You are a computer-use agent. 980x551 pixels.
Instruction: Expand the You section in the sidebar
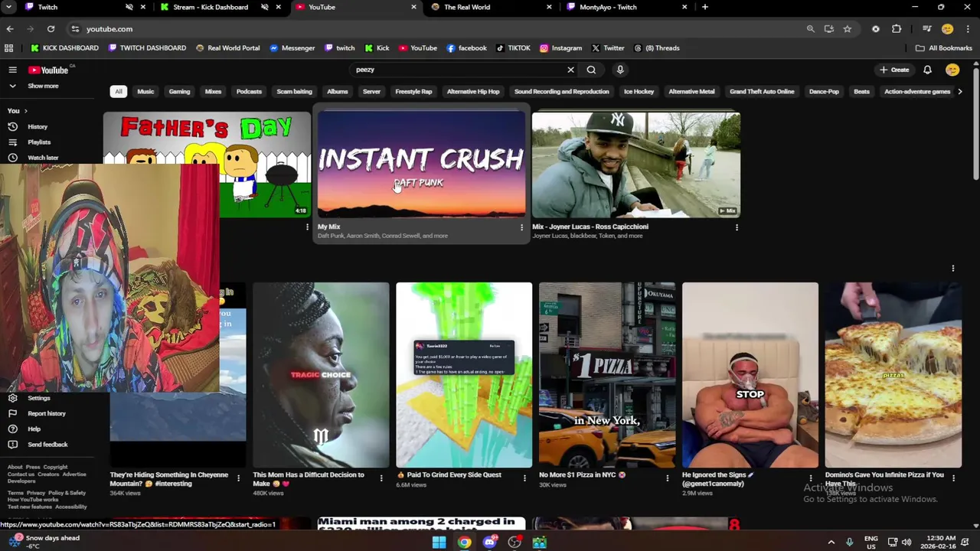coord(17,111)
